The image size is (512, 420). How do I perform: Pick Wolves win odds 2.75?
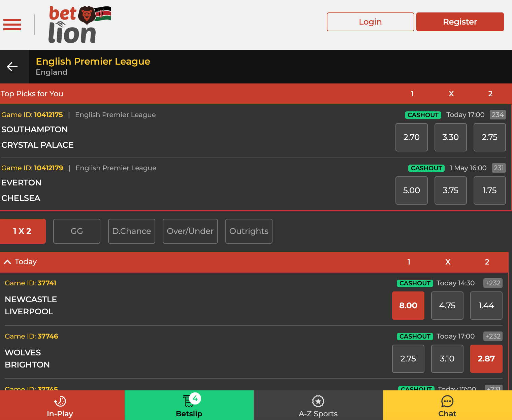(408, 359)
